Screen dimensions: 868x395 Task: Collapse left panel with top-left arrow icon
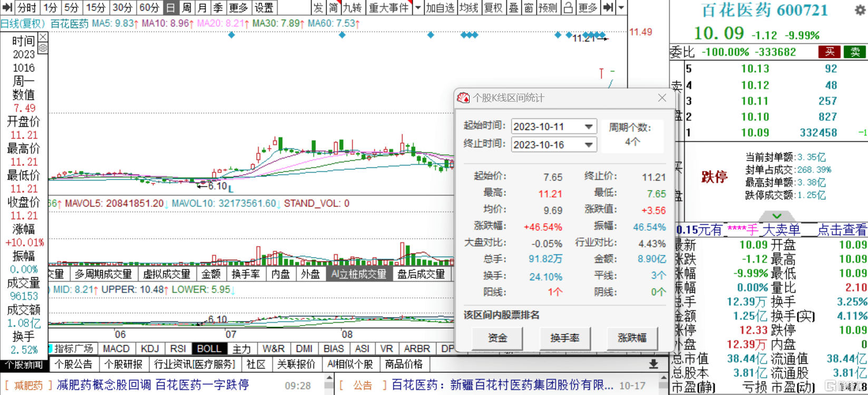click(x=7, y=7)
